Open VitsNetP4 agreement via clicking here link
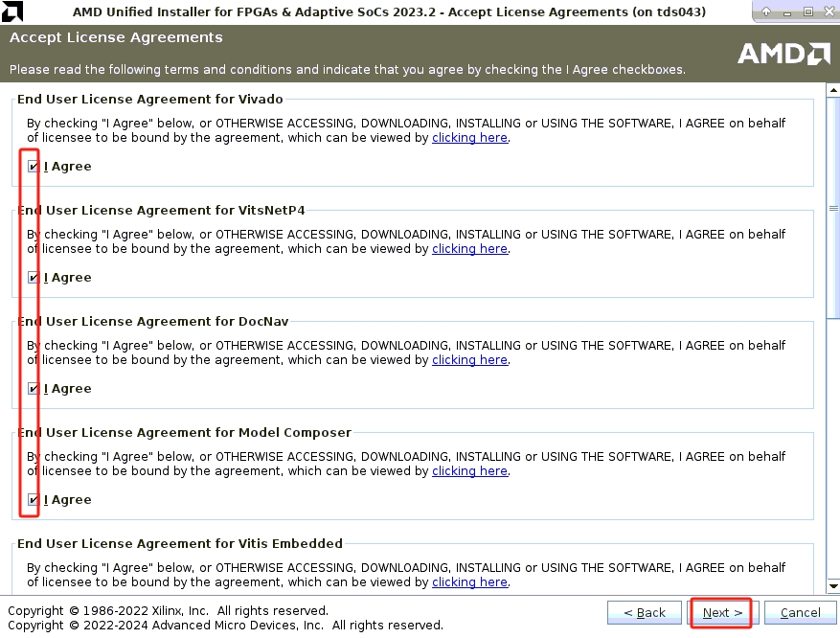840x638 pixels. click(469, 249)
